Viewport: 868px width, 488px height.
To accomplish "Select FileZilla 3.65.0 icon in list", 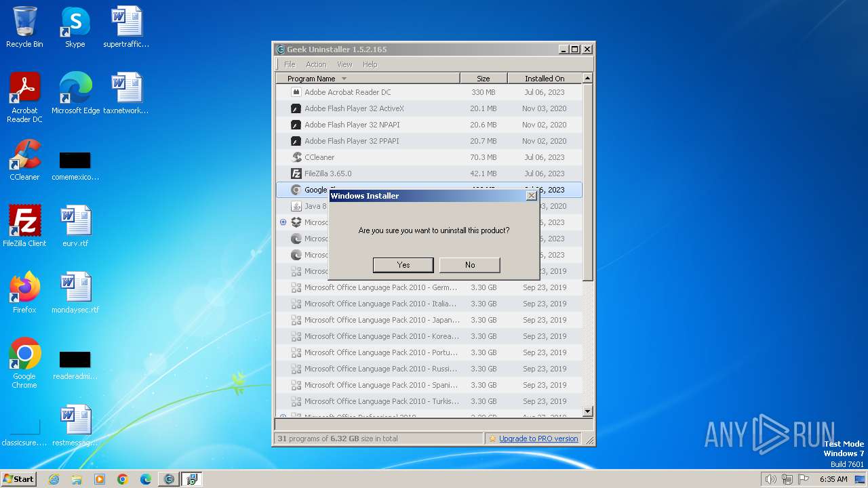I will tap(296, 174).
